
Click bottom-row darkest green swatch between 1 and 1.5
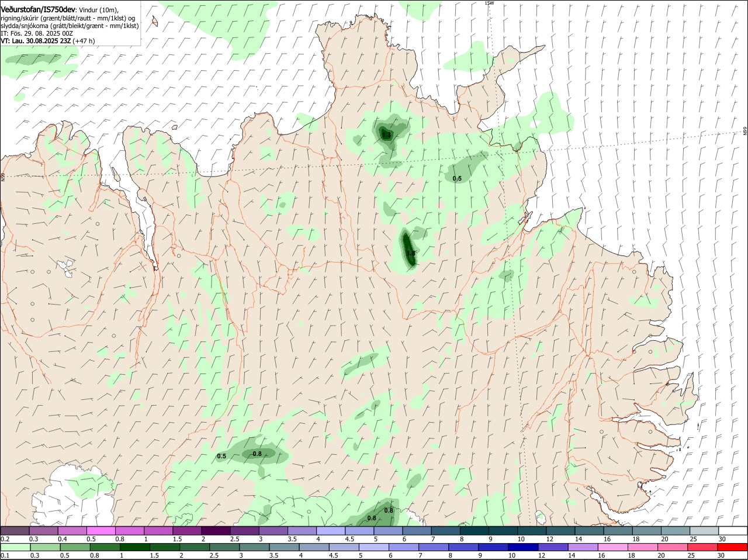pyautogui.click(x=135, y=548)
